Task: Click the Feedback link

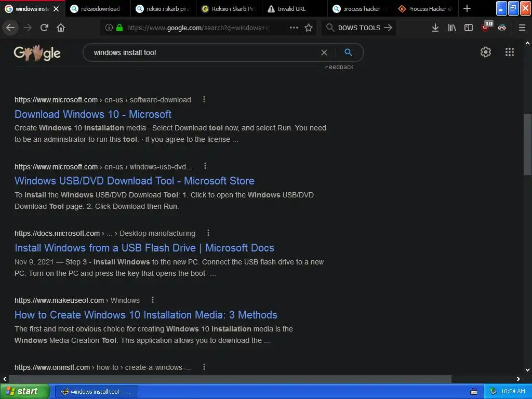Action: [x=339, y=67]
